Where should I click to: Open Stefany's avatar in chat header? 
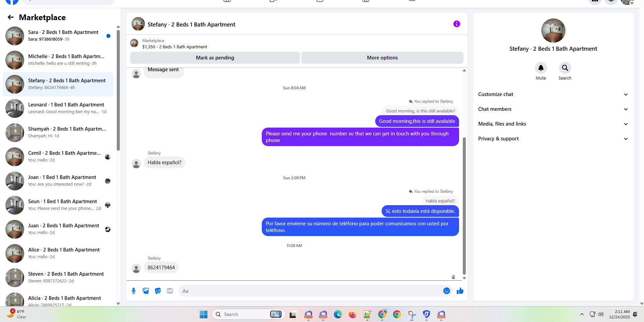(138, 24)
